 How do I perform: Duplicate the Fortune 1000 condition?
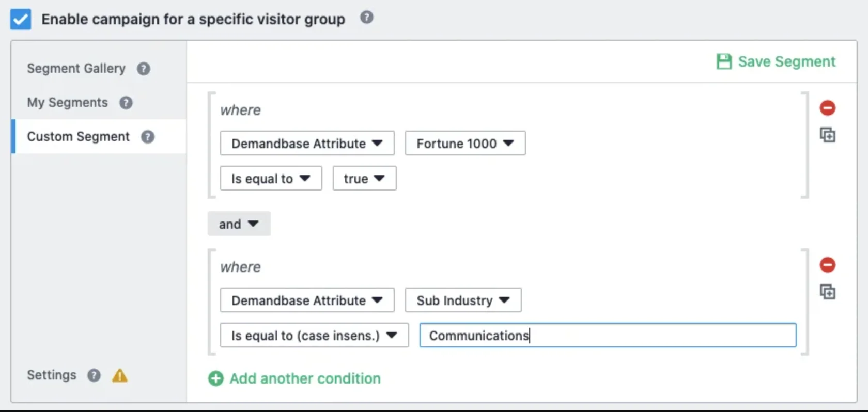click(x=827, y=135)
